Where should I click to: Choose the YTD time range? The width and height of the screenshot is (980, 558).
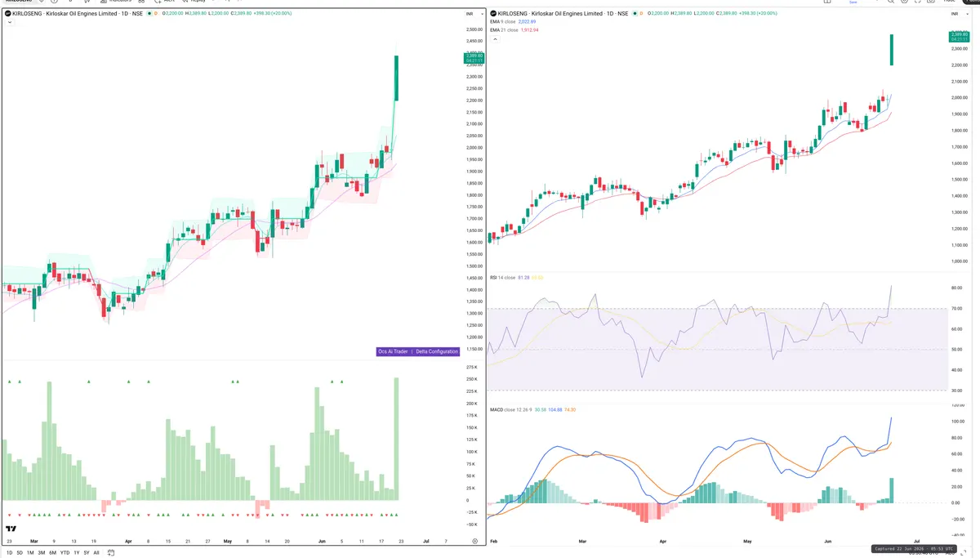pyautogui.click(x=65, y=552)
